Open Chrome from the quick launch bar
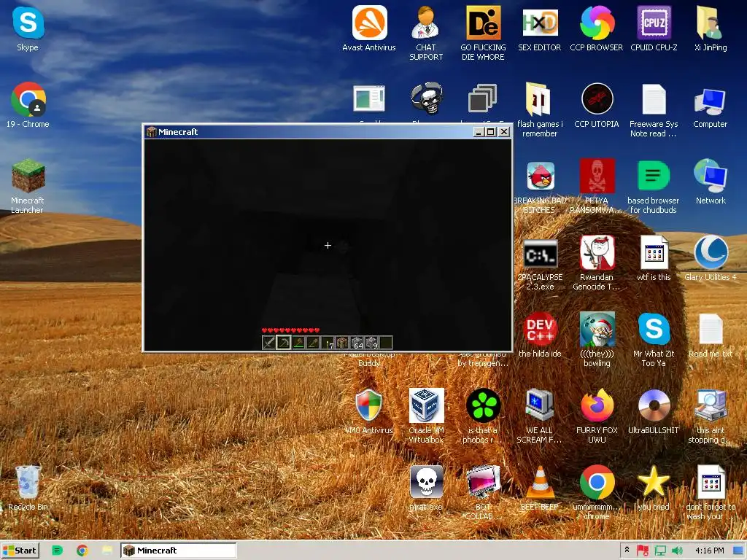The image size is (747, 560). coord(82,551)
